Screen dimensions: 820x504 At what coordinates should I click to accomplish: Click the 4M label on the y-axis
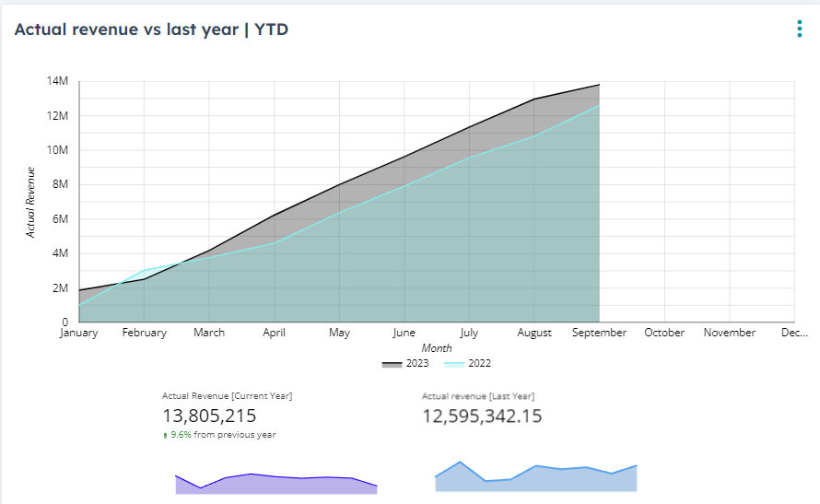(x=60, y=253)
